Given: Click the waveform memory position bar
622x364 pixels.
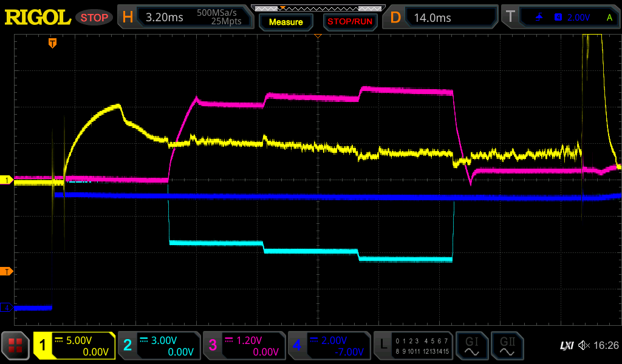Looking at the screenshot, I should click(318, 8).
